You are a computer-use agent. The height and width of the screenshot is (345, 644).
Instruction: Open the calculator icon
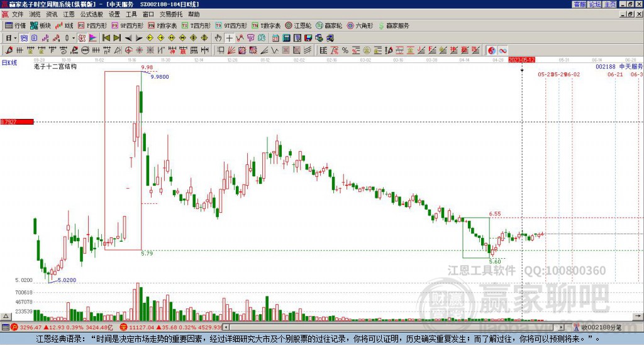click(x=286, y=38)
